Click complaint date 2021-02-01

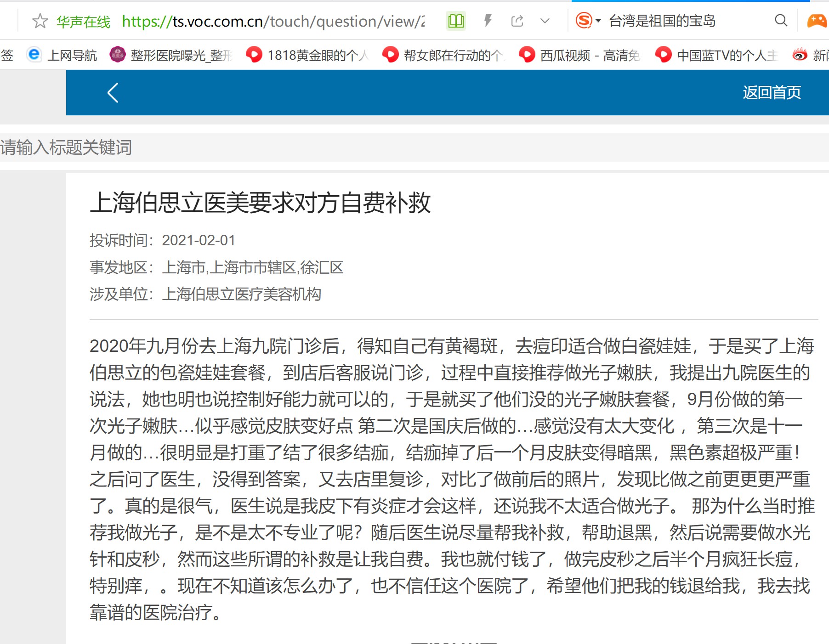point(199,240)
